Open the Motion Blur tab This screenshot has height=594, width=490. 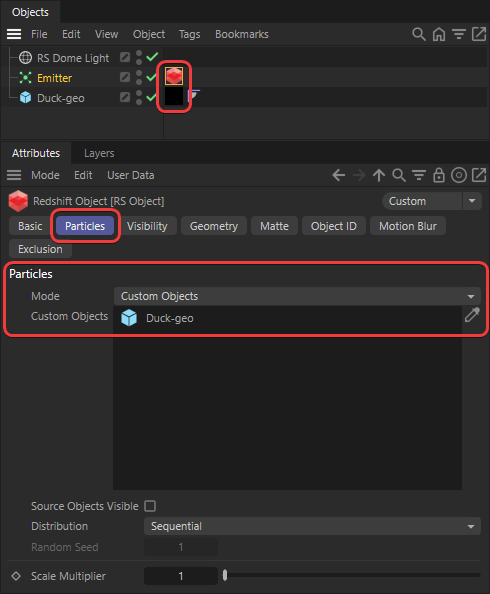tap(408, 226)
